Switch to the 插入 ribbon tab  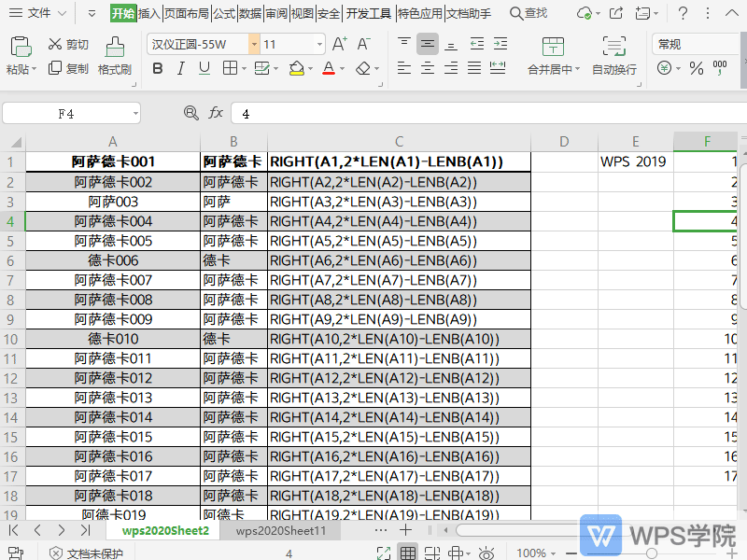pos(148,14)
